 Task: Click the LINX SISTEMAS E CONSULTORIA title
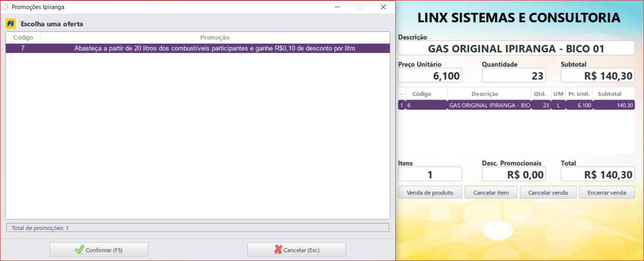coord(519,18)
